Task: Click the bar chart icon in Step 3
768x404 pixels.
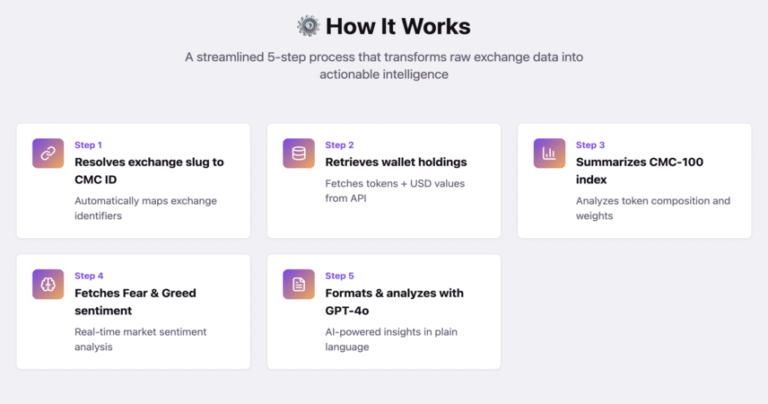Action: point(550,153)
